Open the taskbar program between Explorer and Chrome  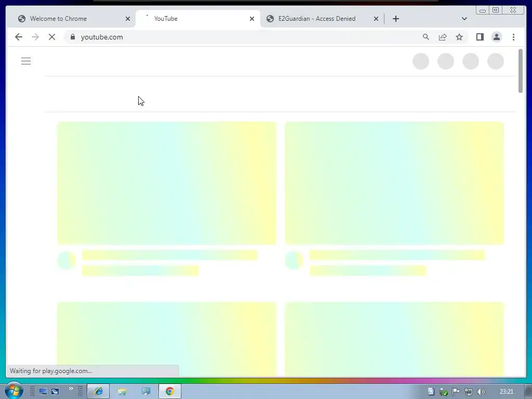[146, 391]
